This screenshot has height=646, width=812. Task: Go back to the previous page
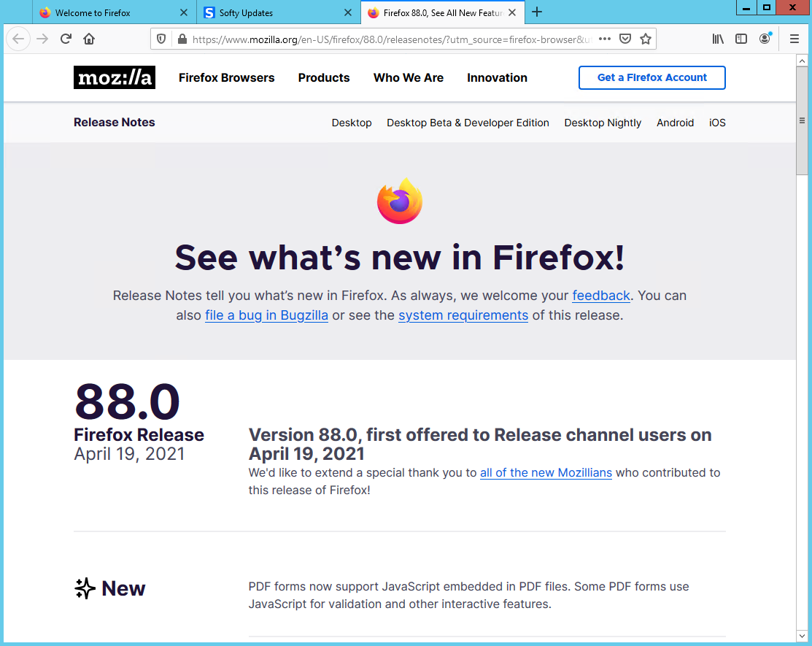coord(19,39)
